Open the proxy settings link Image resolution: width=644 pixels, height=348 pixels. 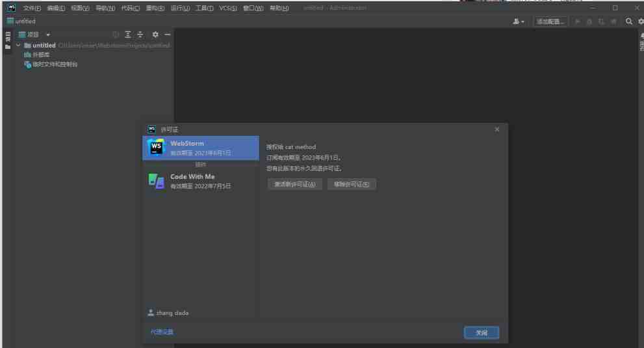162,332
